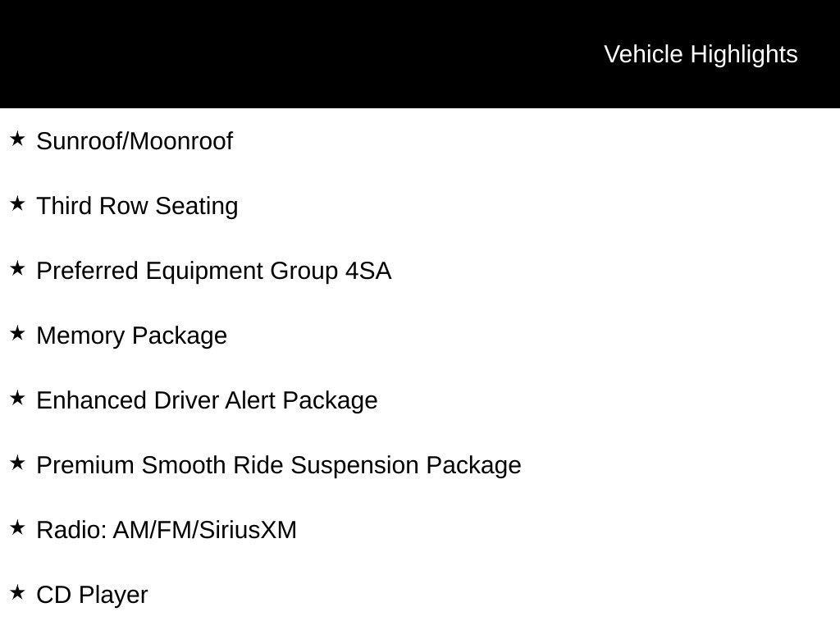Click the word Highlights in the header

744,55
